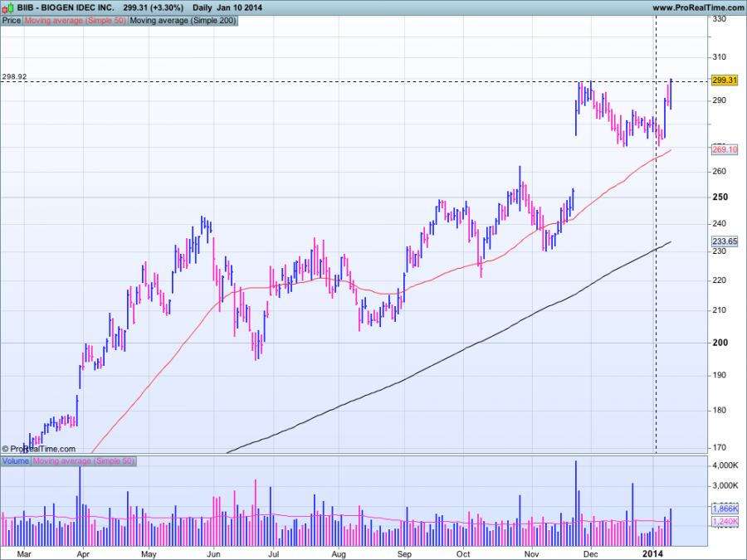Click the 1,240K volume average tag

coord(724,522)
